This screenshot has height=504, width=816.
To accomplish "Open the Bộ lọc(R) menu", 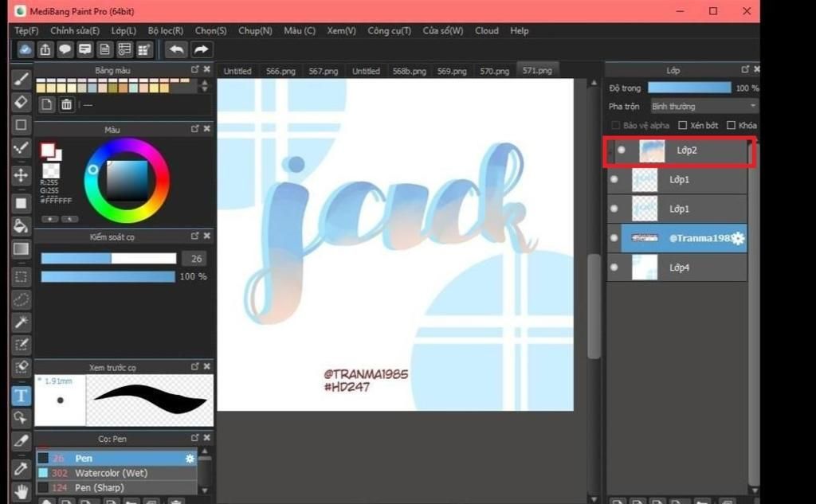I will click(166, 31).
